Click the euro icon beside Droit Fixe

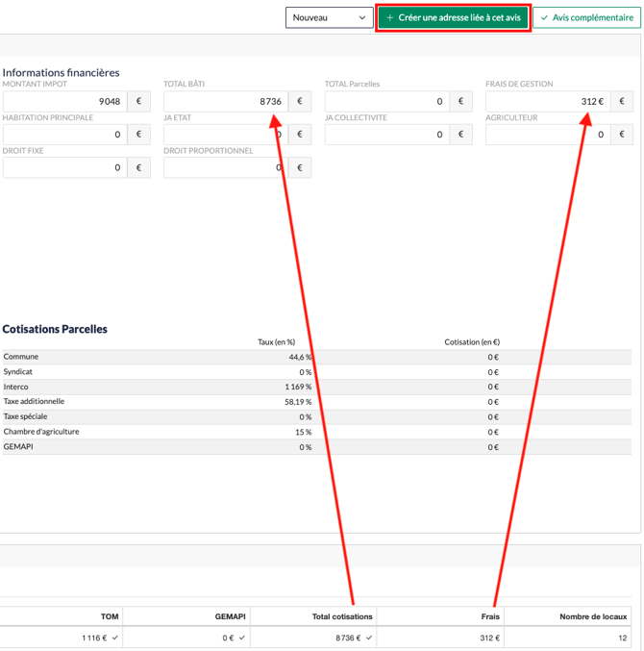point(138,167)
